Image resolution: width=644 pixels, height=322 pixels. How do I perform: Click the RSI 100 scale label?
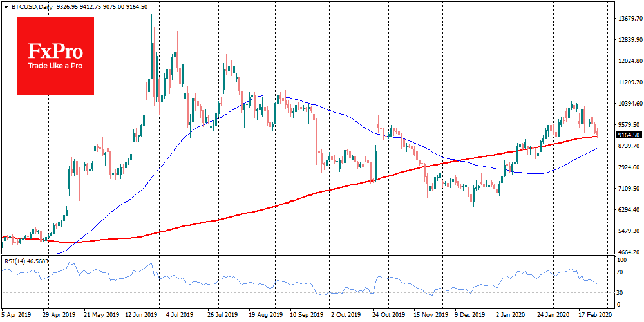click(x=622, y=260)
